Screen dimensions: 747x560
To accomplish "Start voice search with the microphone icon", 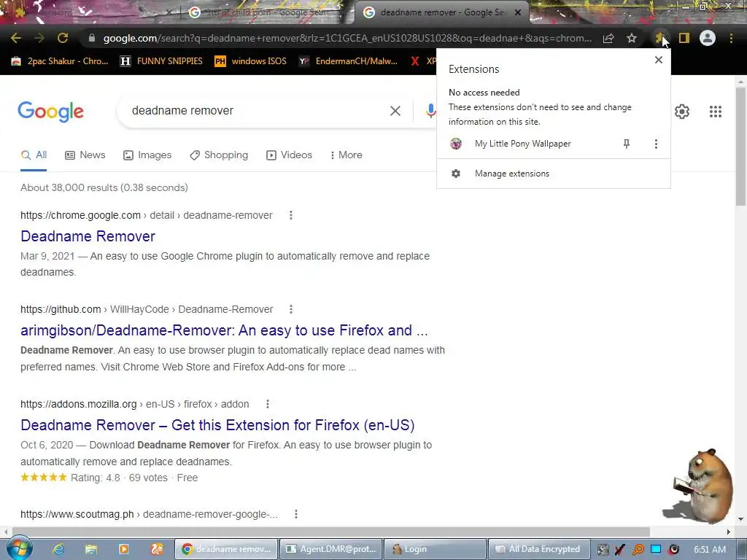I will point(430,111).
